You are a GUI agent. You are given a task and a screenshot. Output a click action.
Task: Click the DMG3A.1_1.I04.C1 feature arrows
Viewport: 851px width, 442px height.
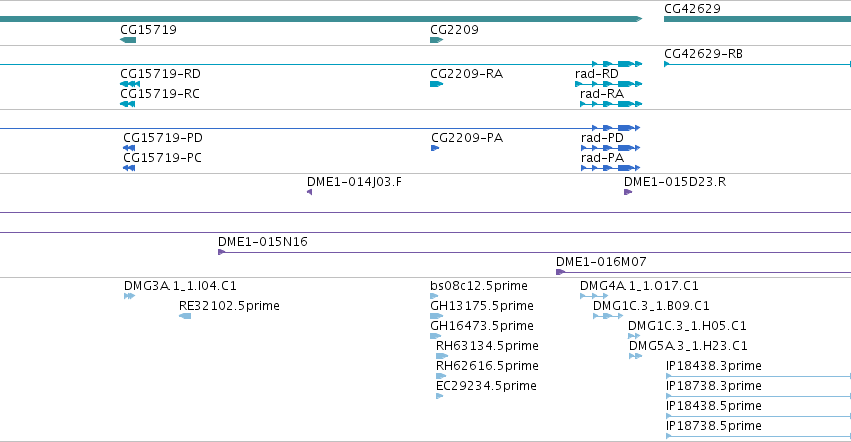point(129,296)
